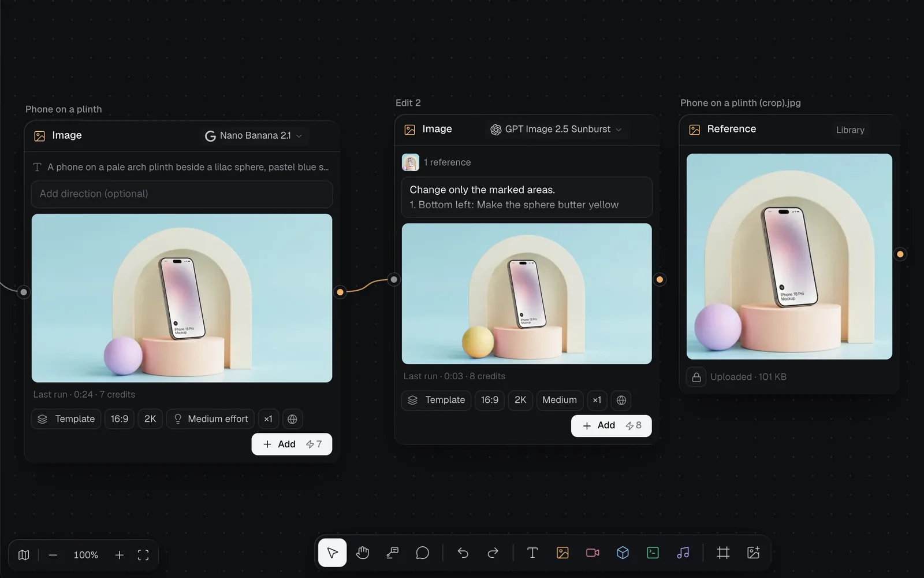Add a 3D cube node

[623, 553]
